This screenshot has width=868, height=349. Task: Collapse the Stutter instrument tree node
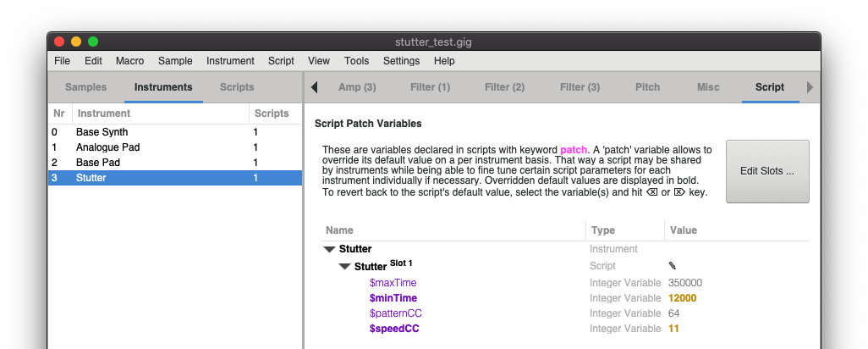point(330,250)
